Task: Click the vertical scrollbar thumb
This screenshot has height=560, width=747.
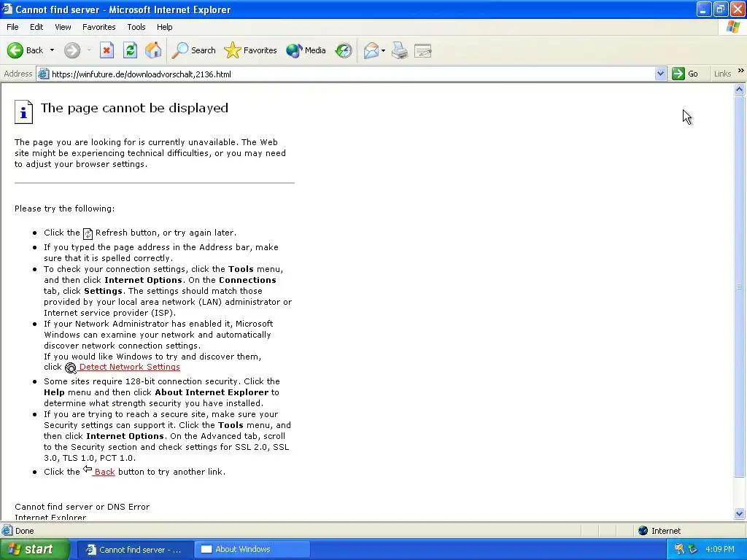Action: point(740,286)
